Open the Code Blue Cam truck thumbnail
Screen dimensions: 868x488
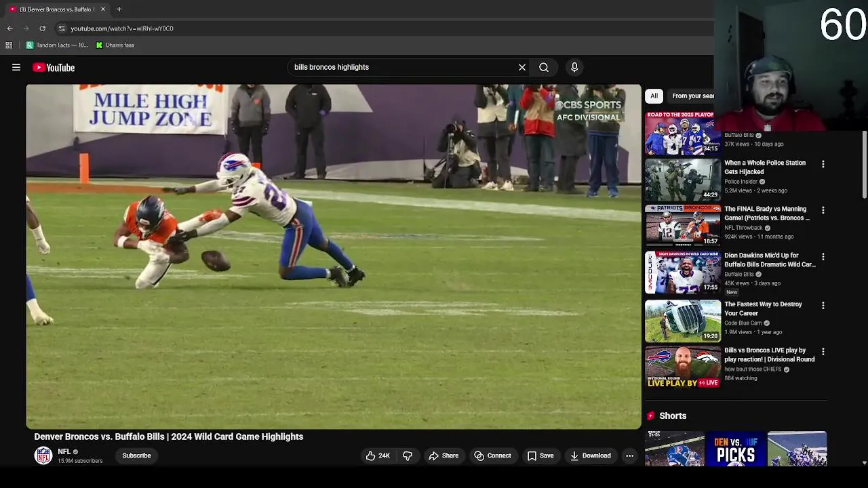click(683, 321)
